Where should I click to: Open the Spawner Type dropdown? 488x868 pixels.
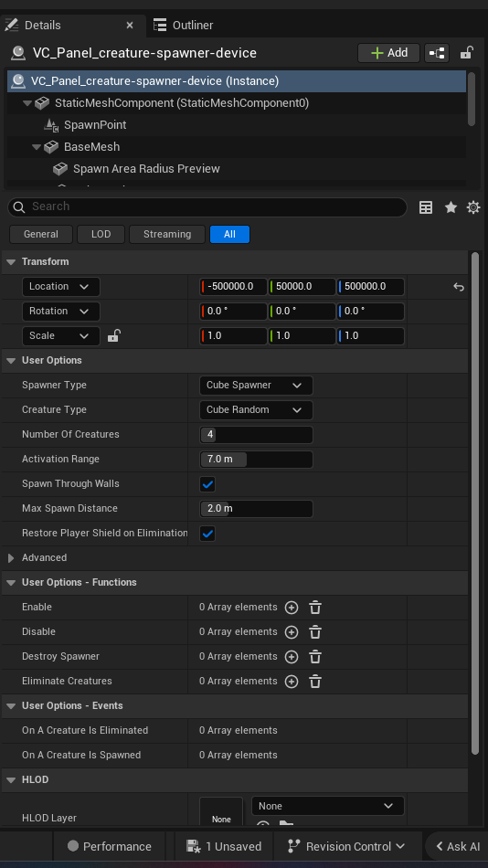[x=256, y=386]
